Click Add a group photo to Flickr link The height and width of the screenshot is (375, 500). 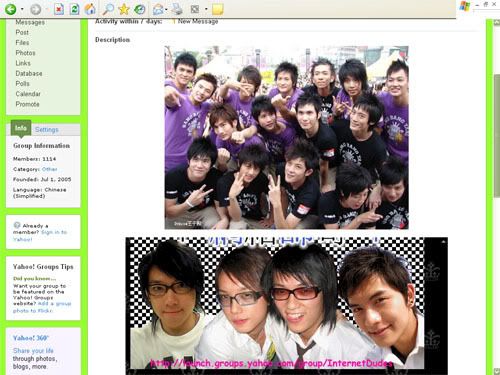point(42,307)
